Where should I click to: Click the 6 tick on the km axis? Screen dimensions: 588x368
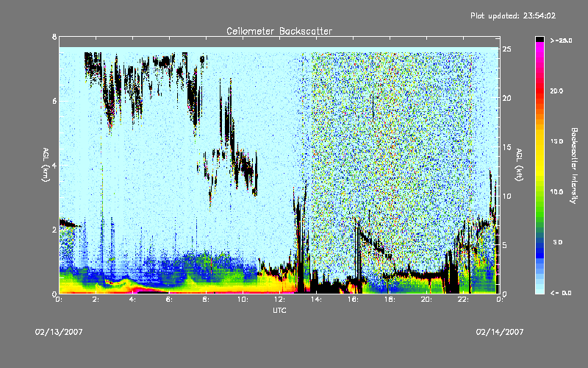[x=54, y=101]
